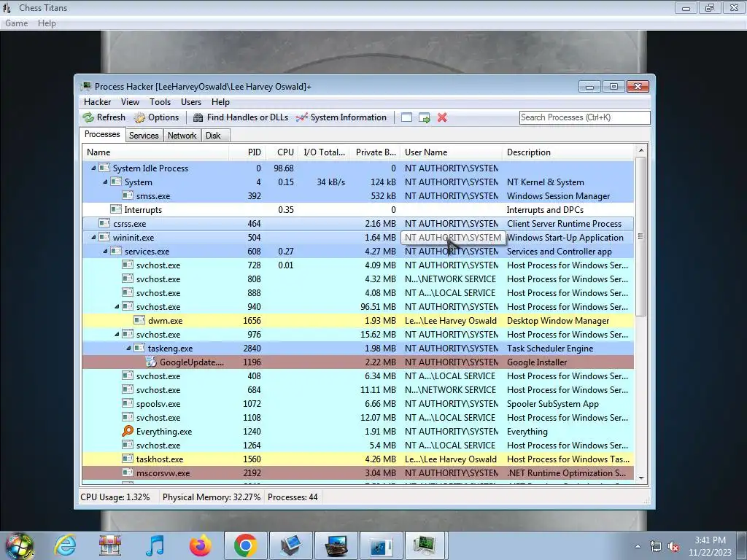Sort by I/O Total column header

pyautogui.click(x=324, y=152)
